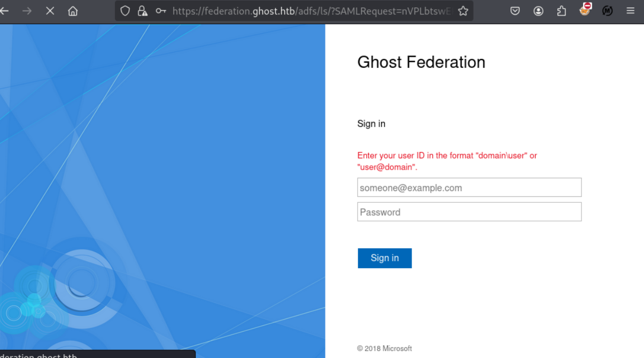Open the extensions puzzle icon
The width and height of the screenshot is (644, 358).
pos(561,11)
